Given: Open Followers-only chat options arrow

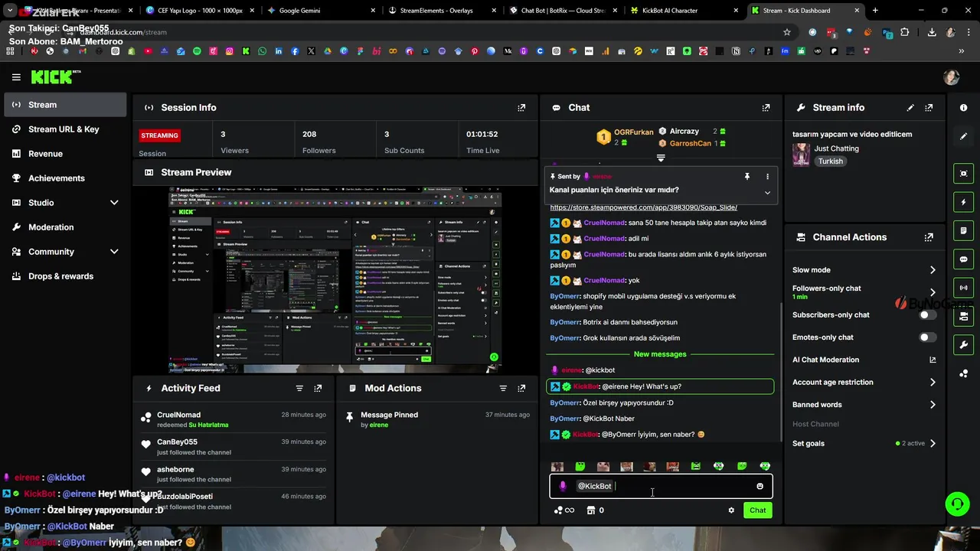Looking at the screenshot, I should 933,292.
